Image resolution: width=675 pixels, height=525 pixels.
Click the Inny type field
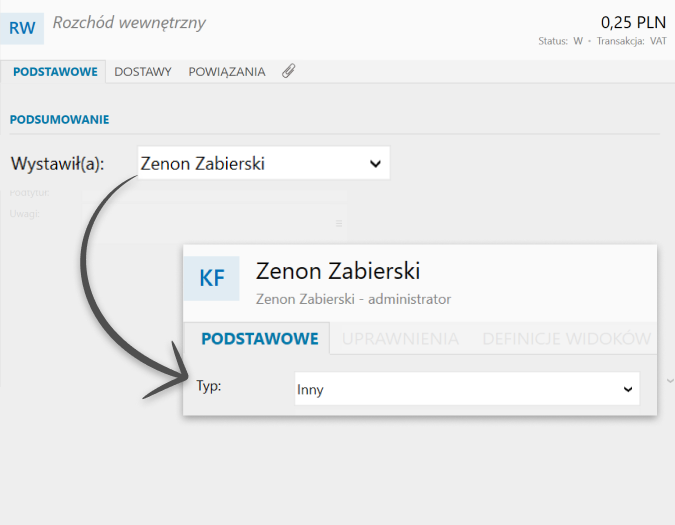tap(467, 389)
